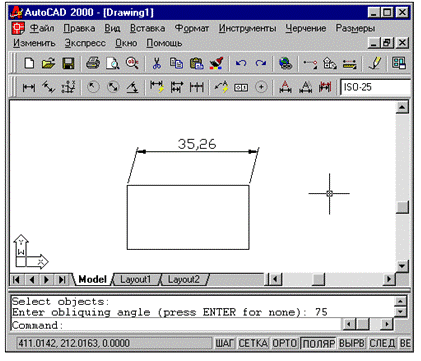Image resolution: width=421 pixels, height=361 pixels.
Task: Click the Redo arrow icon
Action: tap(261, 63)
